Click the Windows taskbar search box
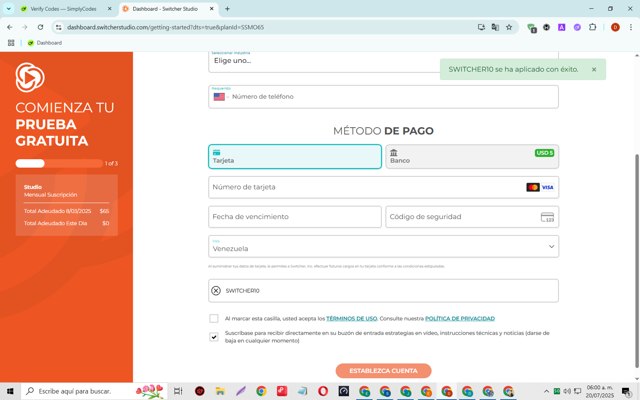The width and height of the screenshot is (640, 400). pyautogui.click(x=93, y=391)
